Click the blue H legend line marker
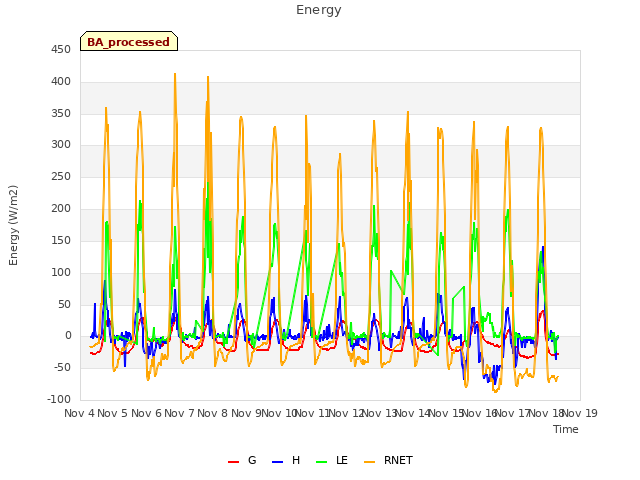640x480 pixels. (277, 462)
